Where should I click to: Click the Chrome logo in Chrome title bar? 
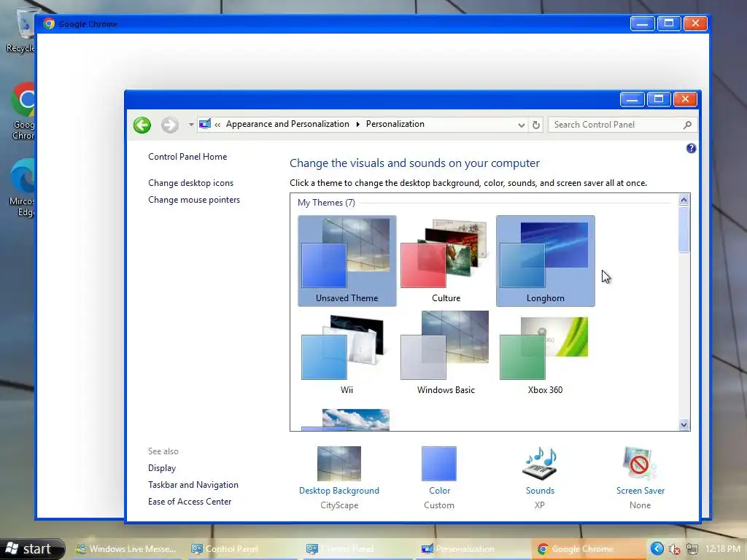[49, 24]
